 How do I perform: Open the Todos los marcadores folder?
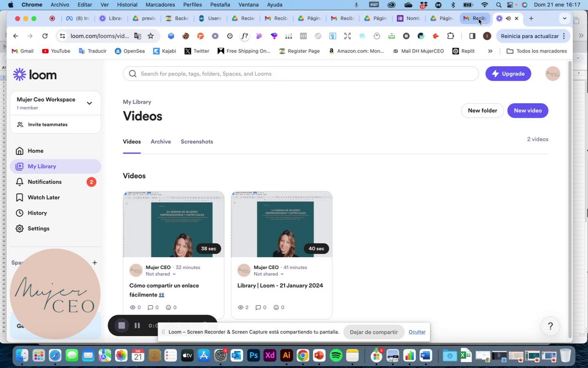tap(537, 51)
